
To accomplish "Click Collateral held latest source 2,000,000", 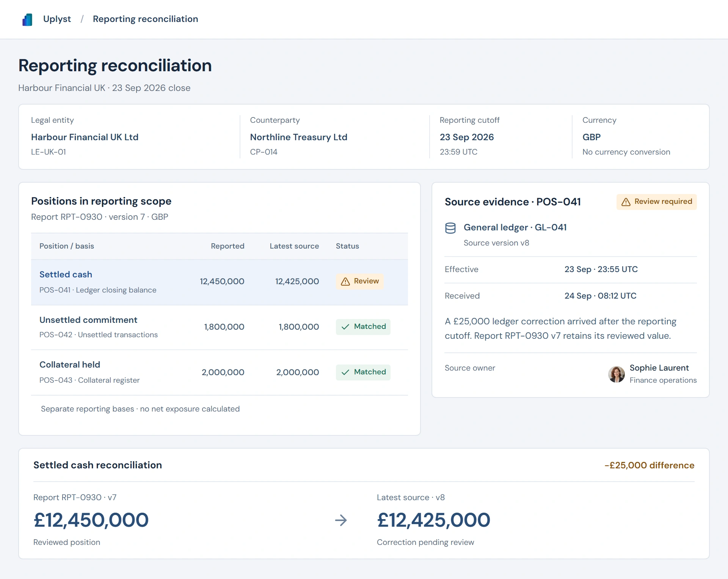I will coord(298,372).
